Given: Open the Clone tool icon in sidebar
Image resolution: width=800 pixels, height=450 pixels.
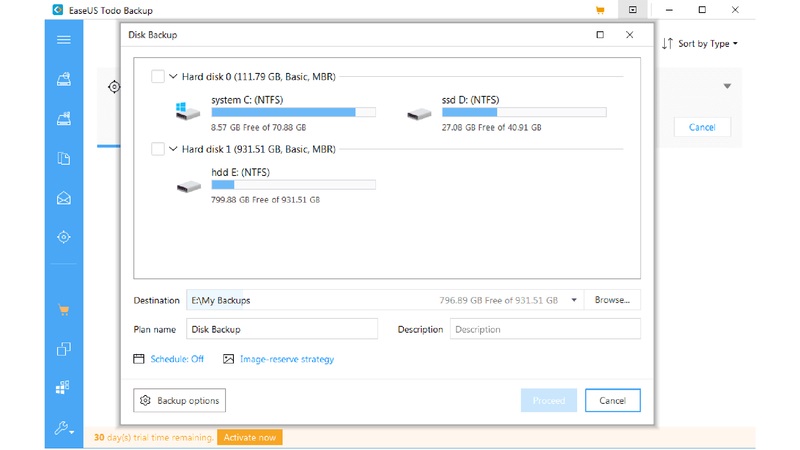Looking at the screenshot, I should (x=64, y=349).
